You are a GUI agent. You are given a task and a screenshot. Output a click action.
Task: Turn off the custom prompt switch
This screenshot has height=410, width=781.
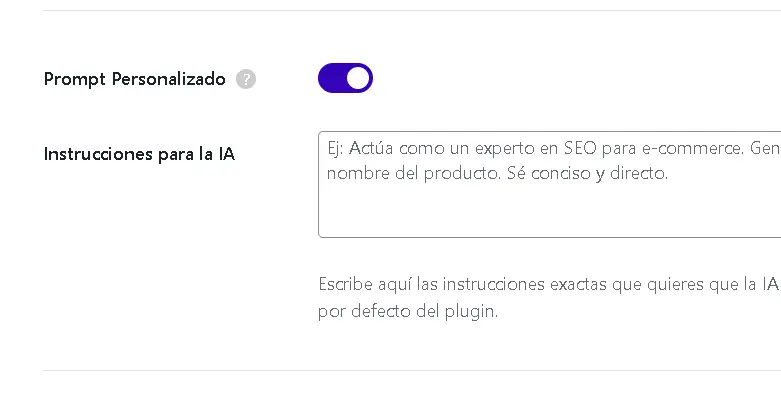(345, 78)
